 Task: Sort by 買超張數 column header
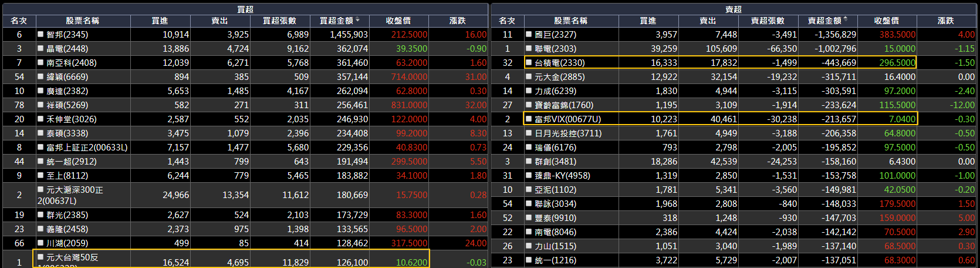[280, 21]
